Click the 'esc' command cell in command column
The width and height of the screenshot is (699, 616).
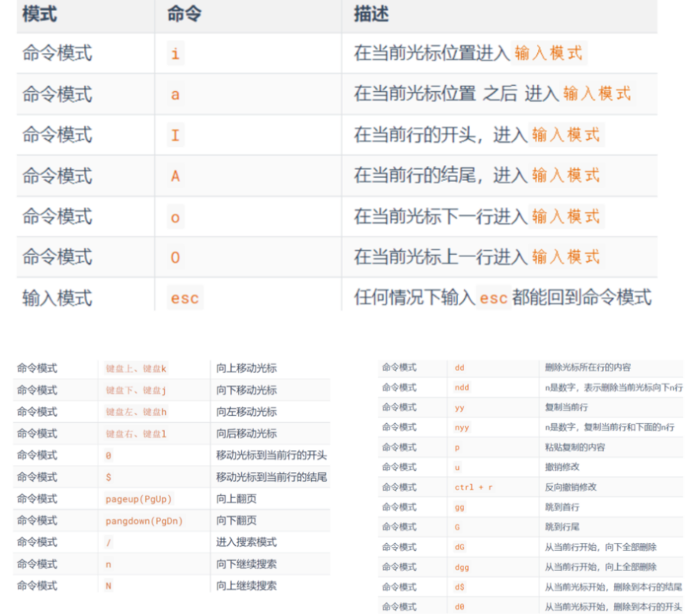click(x=185, y=298)
